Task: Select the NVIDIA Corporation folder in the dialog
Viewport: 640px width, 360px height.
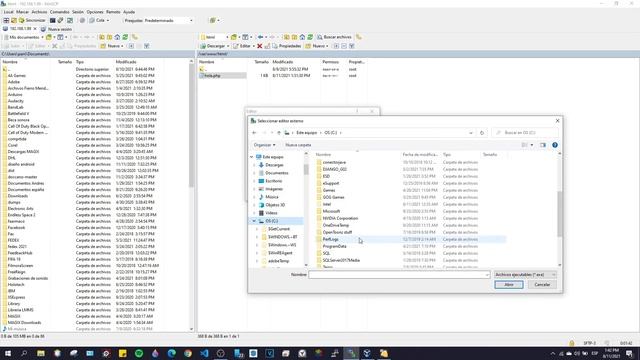Action: click(x=340, y=218)
